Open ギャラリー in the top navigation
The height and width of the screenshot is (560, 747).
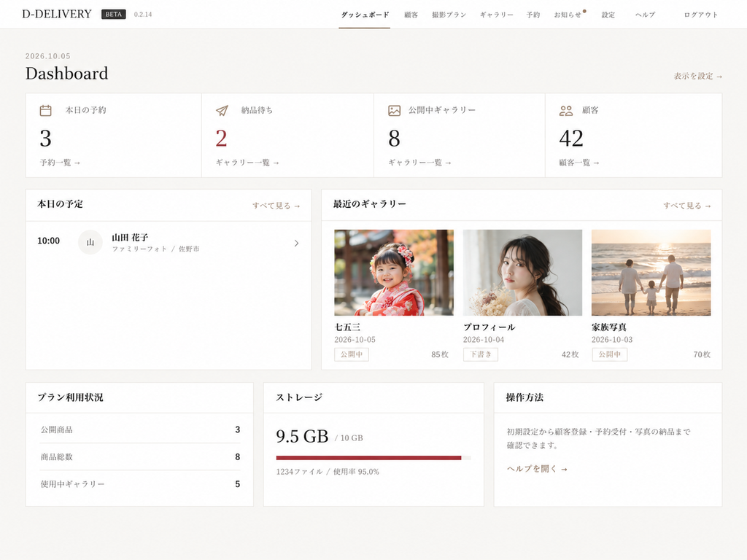[496, 15]
